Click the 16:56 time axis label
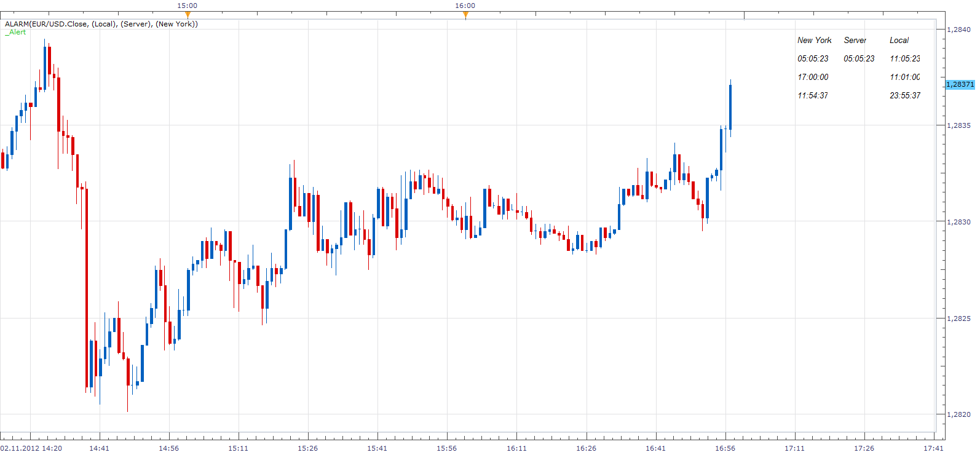The width and height of the screenshot is (980, 455). tap(725, 448)
